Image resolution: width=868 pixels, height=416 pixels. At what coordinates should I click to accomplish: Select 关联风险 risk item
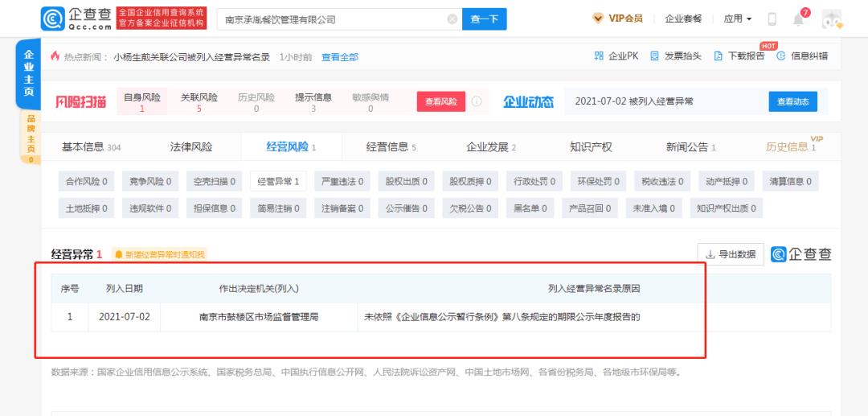click(199, 102)
